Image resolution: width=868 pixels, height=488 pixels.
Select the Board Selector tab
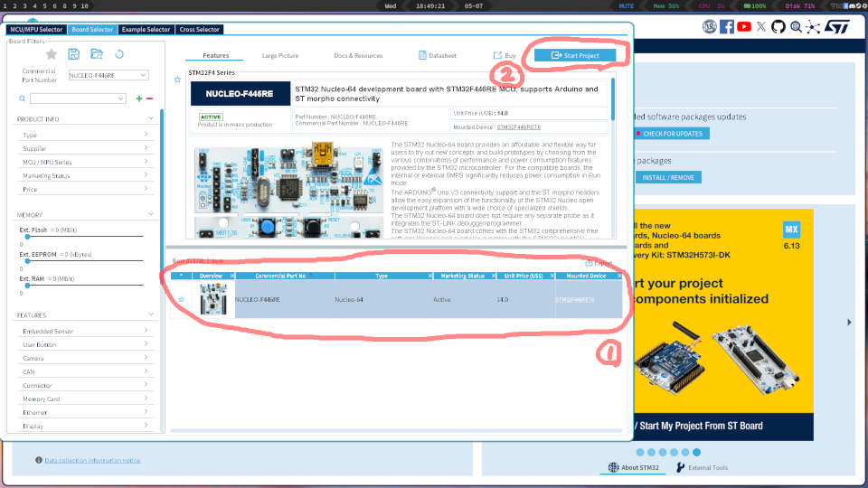pyautogui.click(x=92, y=29)
